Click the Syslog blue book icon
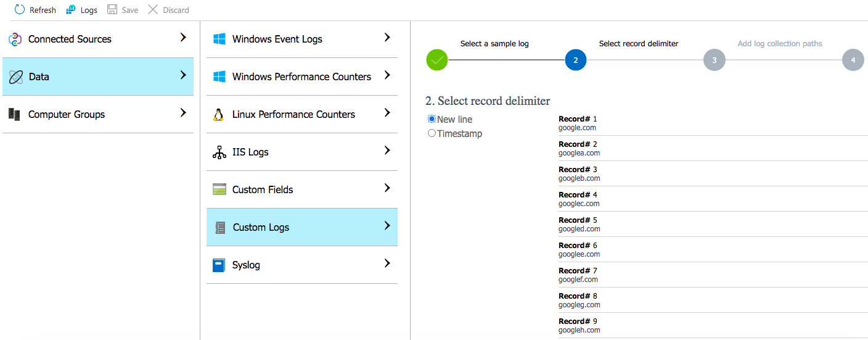This screenshot has width=868, height=340. pos(219,265)
